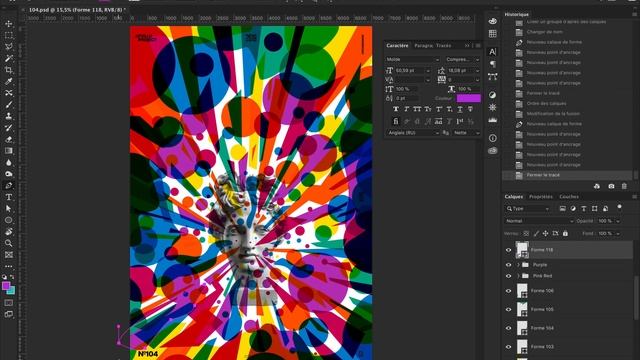Screen dimensions: 640x360
Task: Open the Paragraph panel icon in side dock
Action: point(493,64)
